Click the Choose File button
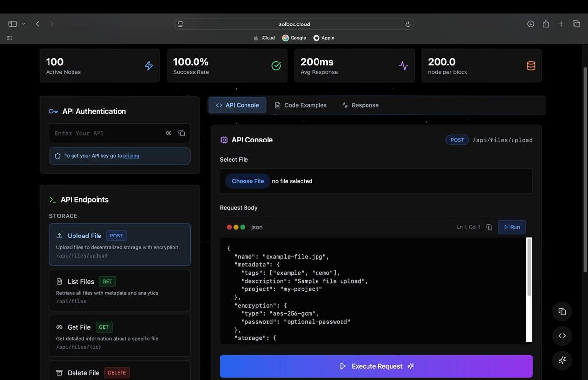Viewport: 588px width, 380px height. click(x=248, y=181)
